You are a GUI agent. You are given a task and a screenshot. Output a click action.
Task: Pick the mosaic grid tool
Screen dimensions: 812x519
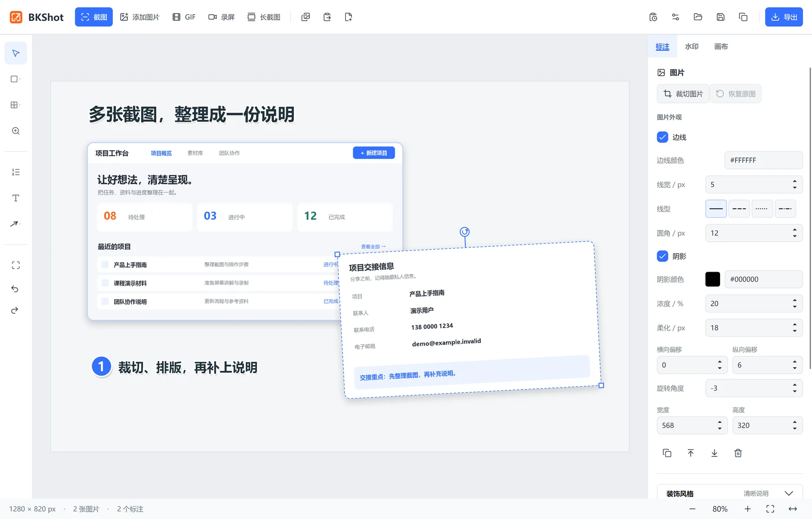coord(16,105)
